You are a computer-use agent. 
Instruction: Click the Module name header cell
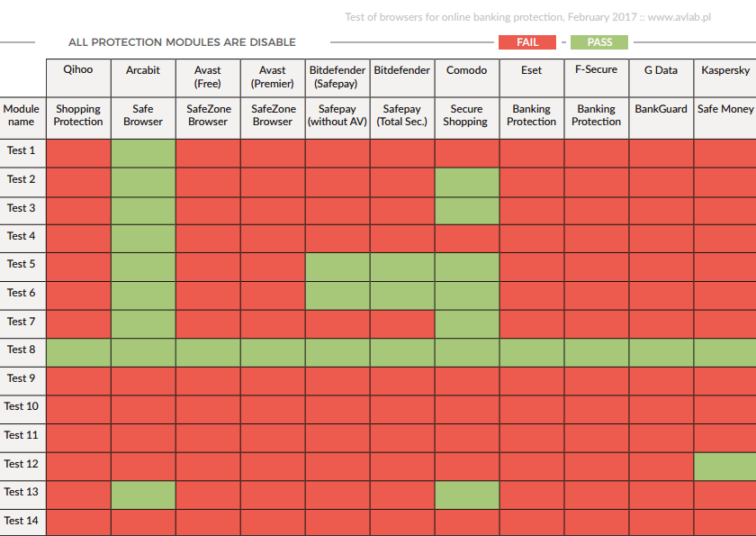(x=22, y=115)
